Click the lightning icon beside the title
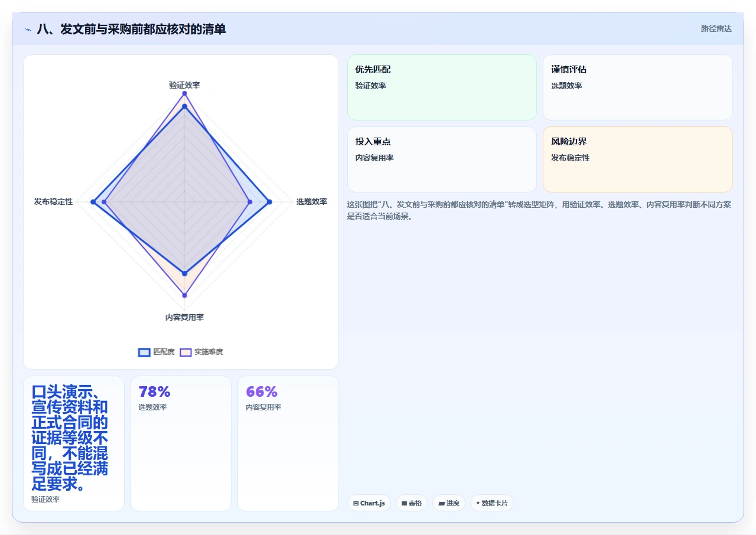This screenshot has width=756, height=535. click(x=28, y=30)
